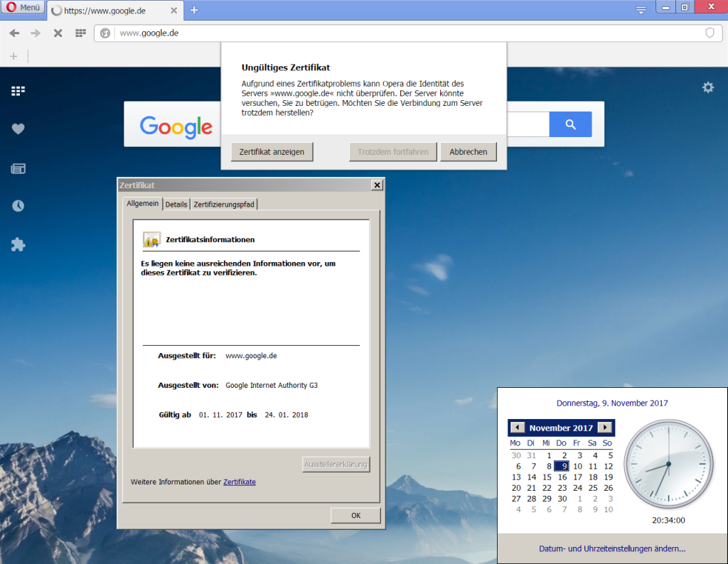The width and height of the screenshot is (728, 564).
Task: Close the www.google.de tab
Action: [173, 10]
